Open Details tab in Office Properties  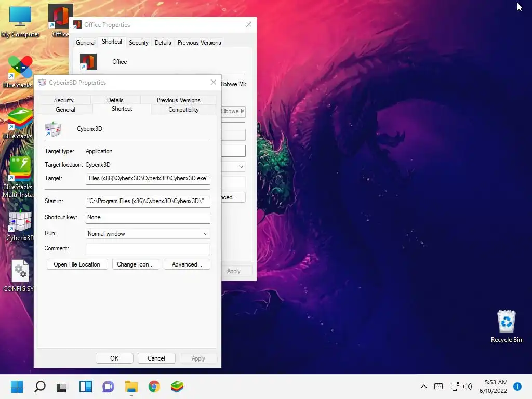pos(163,43)
